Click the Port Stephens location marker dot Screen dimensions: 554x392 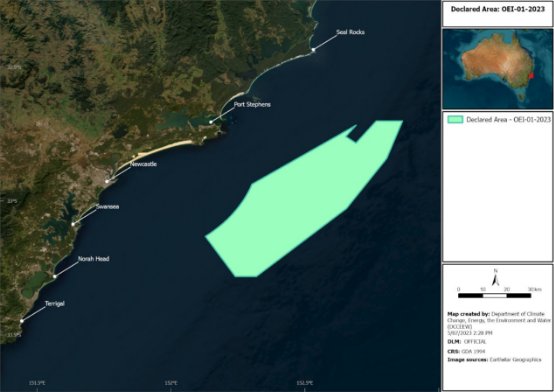(x=211, y=122)
